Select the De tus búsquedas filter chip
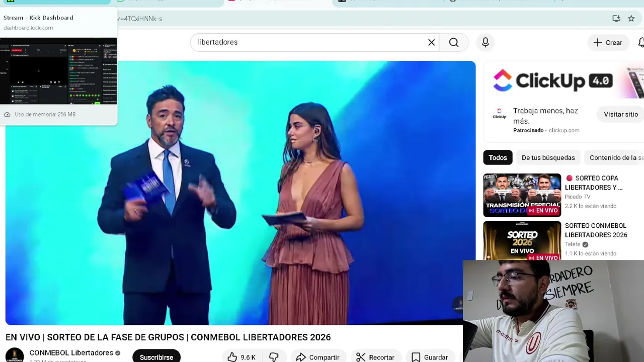This screenshot has height=362, width=644. click(548, 157)
